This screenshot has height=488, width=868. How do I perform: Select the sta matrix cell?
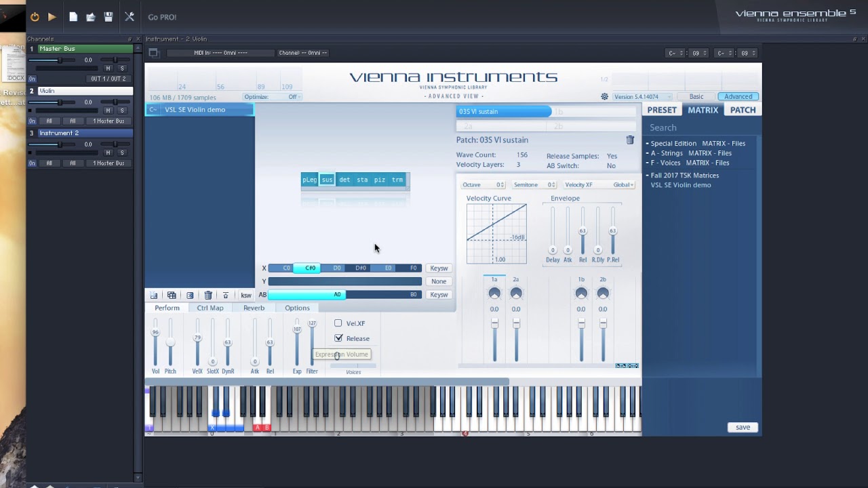pos(362,180)
